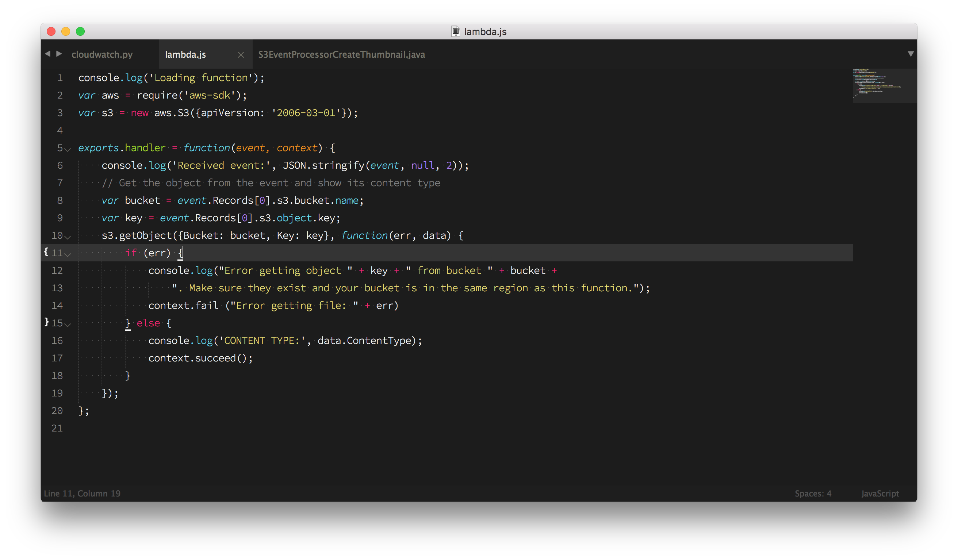Switch to the cloudwatch.py tab
This screenshot has width=958, height=560.
click(x=102, y=55)
